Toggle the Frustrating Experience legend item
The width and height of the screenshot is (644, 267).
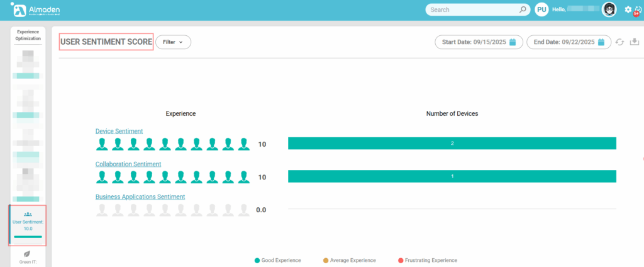click(427, 260)
